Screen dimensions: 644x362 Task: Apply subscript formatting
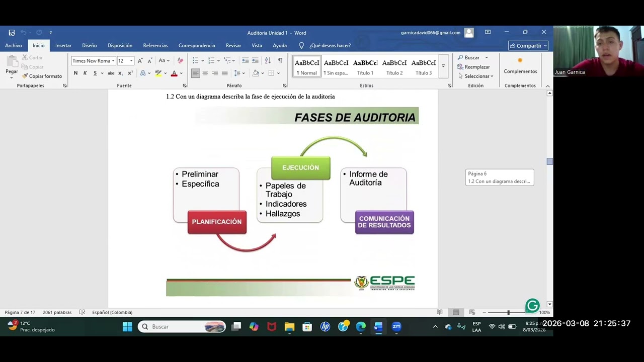(120, 73)
